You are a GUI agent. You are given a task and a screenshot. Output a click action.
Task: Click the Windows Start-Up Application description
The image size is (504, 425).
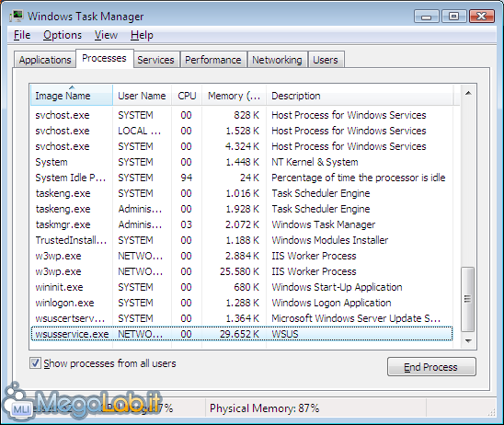[337, 287]
